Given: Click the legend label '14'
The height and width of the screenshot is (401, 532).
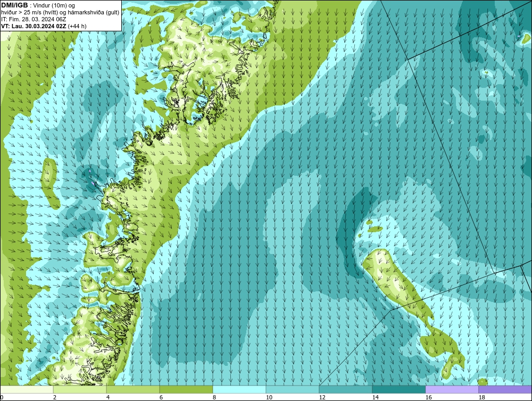Looking at the screenshot, I should tap(376, 397).
